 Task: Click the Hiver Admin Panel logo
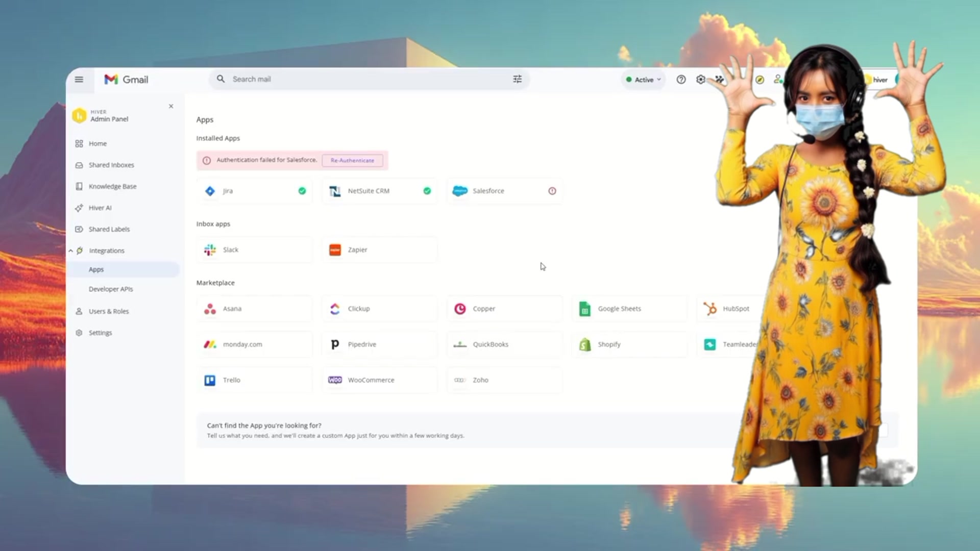[x=79, y=116]
